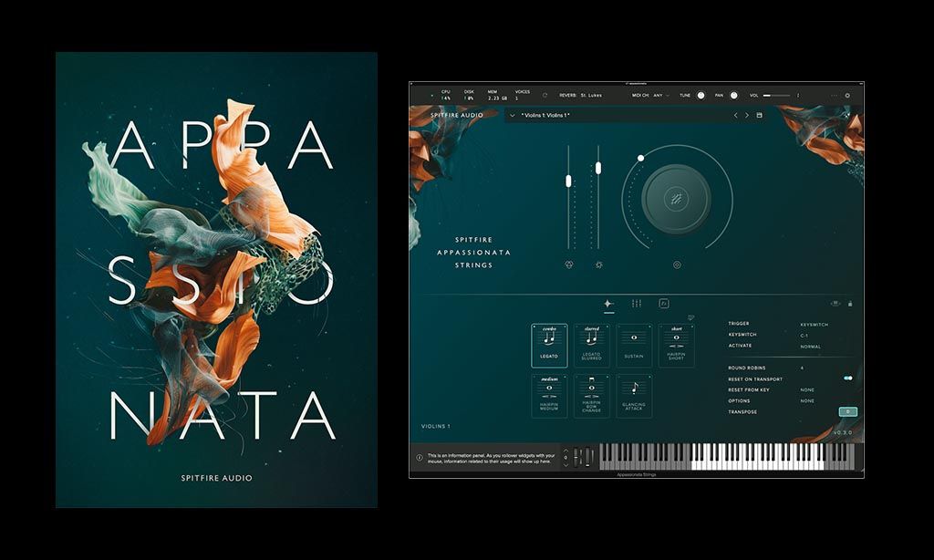Click the right dynamics fader handle
The height and width of the screenshot is (560, 934).
(x=598, y=168)
